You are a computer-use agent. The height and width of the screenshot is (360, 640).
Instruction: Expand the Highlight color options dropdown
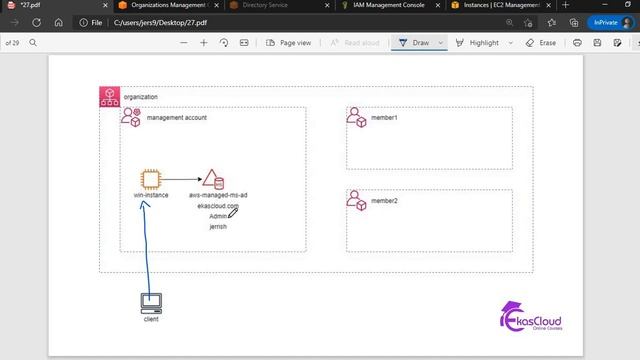click(510, 43)
